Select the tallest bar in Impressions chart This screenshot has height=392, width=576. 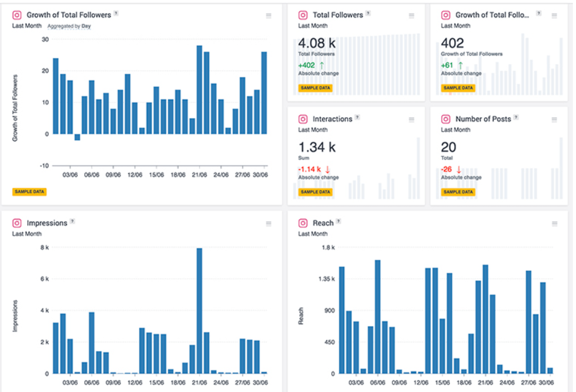pos(199,311)
